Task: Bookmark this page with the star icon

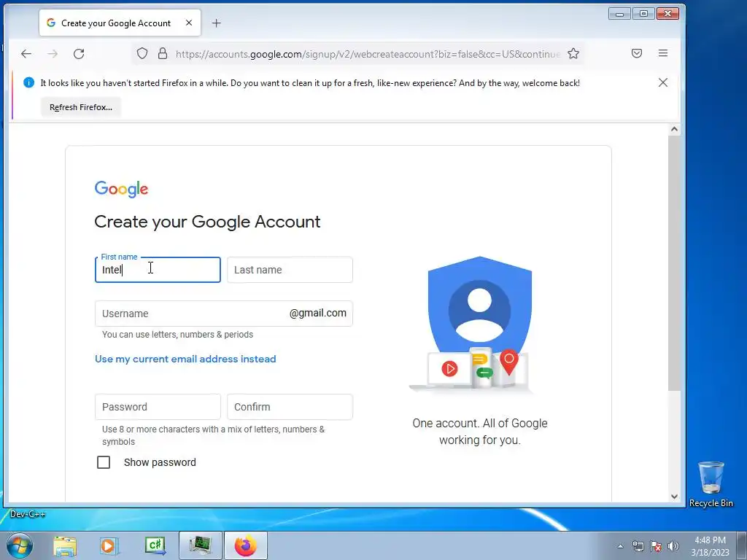Action: (x=573, y=53)
